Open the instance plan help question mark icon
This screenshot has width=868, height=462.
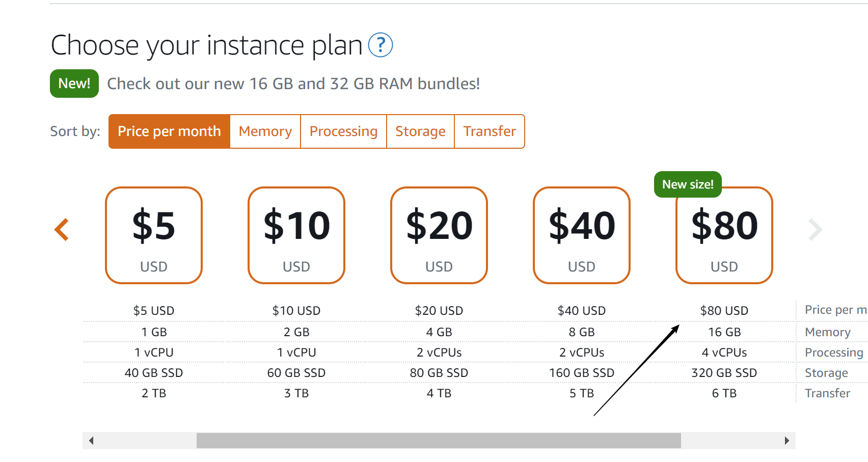coord(380,45)
